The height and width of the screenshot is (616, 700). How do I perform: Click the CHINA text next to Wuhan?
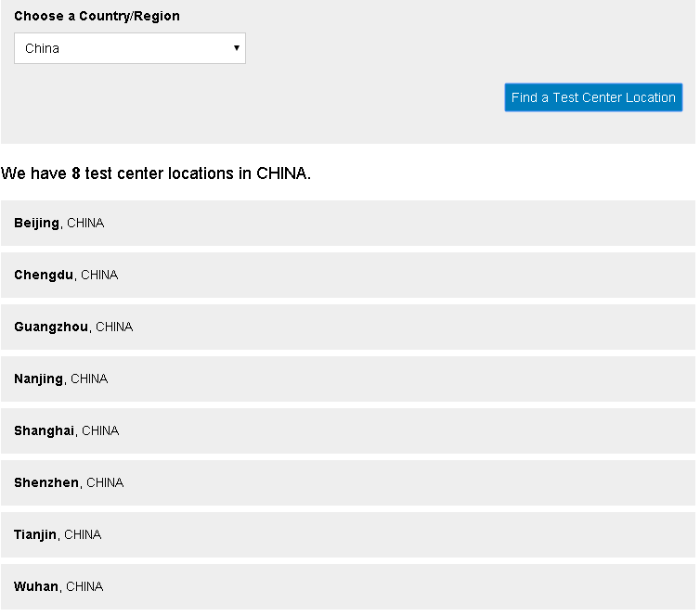click(x=84, y=586)
